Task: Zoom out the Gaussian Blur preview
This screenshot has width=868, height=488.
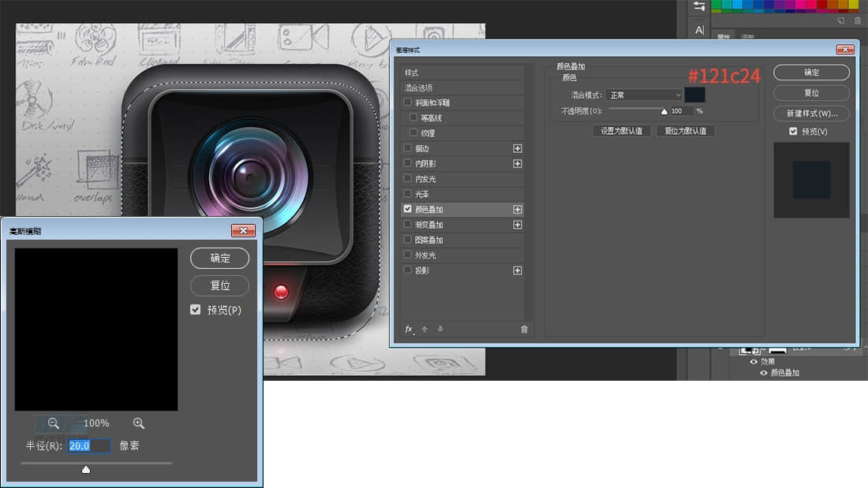Action: tap(53, 423)
